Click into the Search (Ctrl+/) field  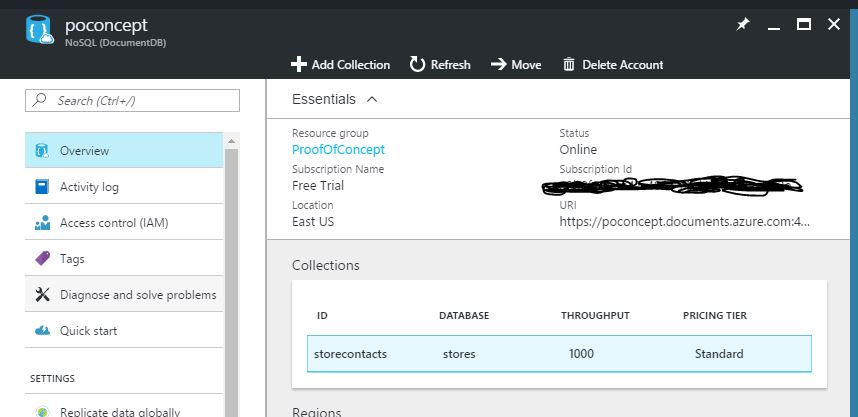point(132,100)
